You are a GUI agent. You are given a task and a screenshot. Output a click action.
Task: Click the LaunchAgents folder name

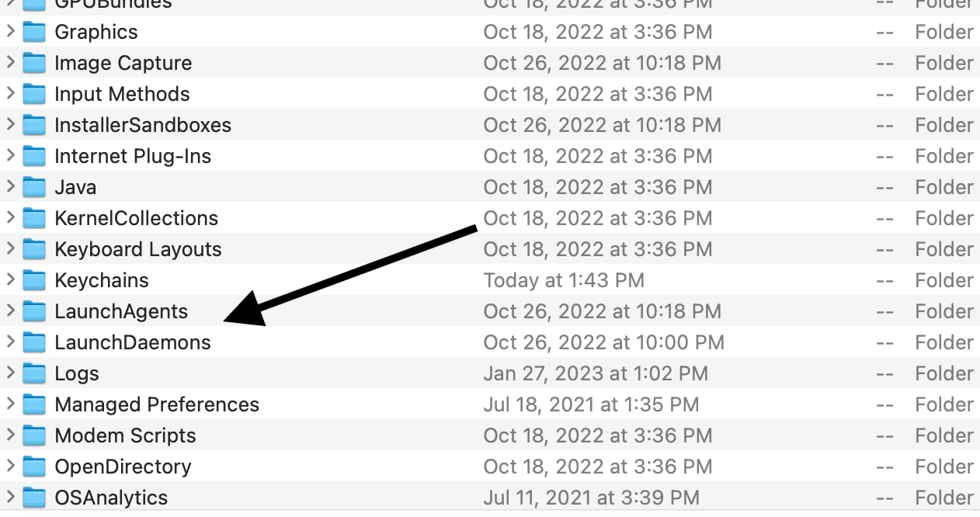[x=121, y=311]
